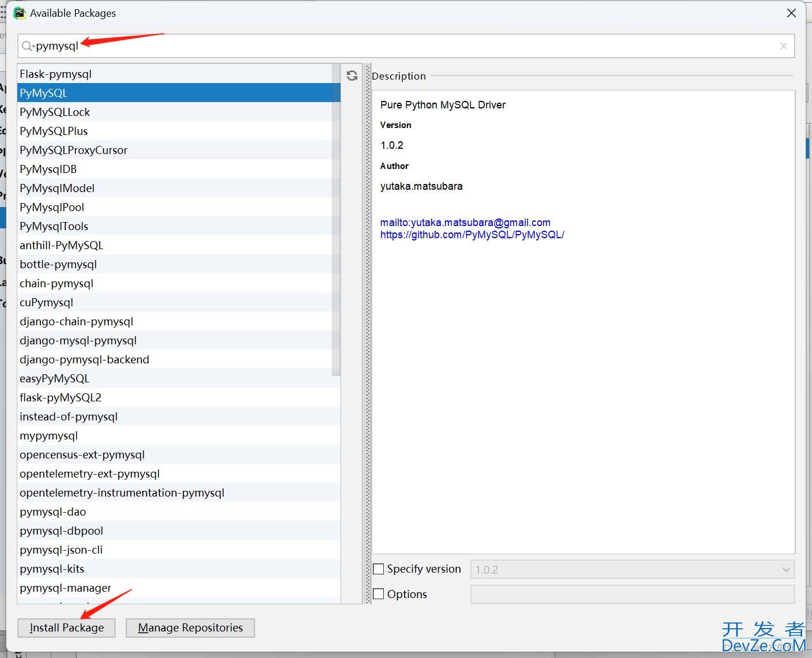Select flask-pyMySQL2 in the list
The height and width of the screenshot is (658, 812).
click(x=179, y=397)
